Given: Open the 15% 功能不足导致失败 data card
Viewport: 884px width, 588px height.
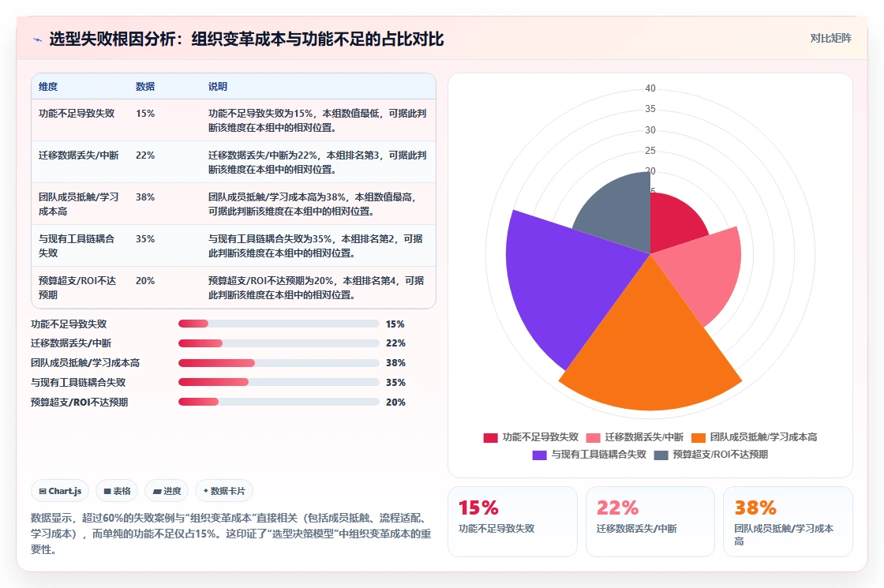Looking at the screenshot, I should (512, 522).
